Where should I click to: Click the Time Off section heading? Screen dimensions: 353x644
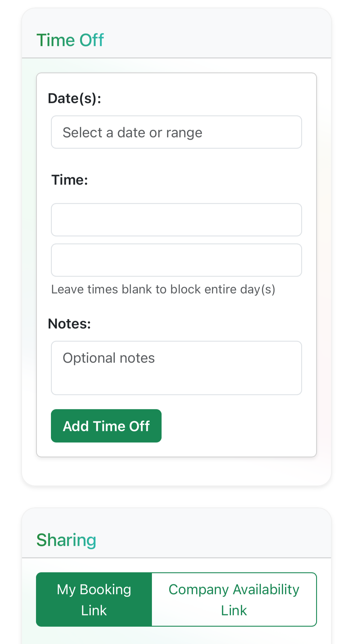70,40
